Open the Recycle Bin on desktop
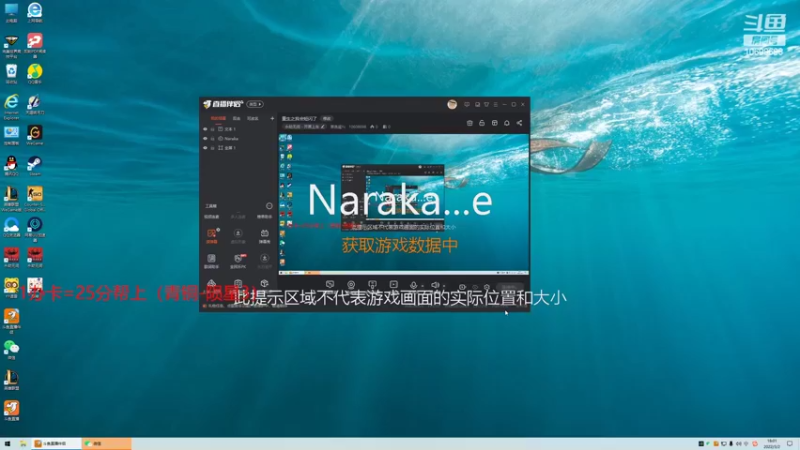The width and height of the screenshot is (800, 450). tap(11, 74)
